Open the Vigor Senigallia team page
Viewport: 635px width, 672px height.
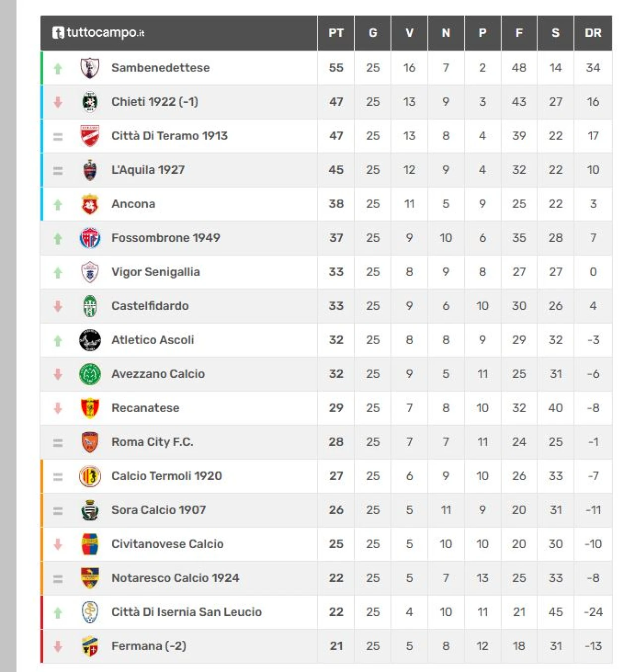click(x=156, y=272)
